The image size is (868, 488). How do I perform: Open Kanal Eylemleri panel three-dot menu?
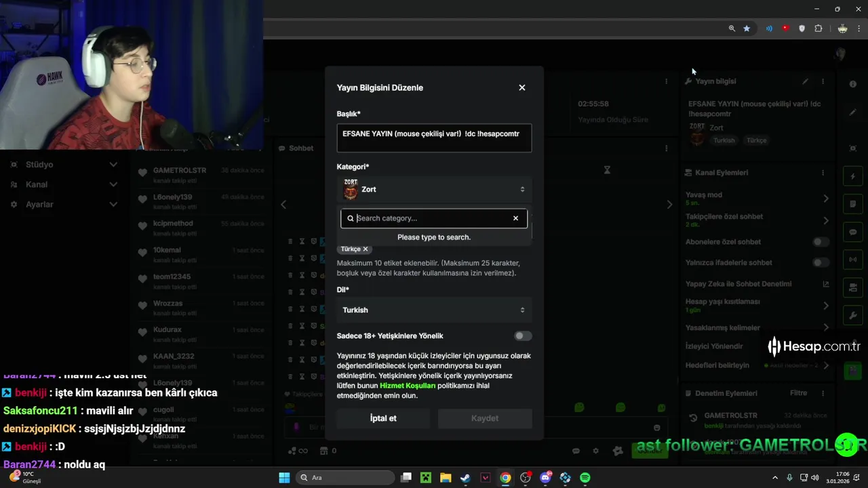tap(823, 173)
